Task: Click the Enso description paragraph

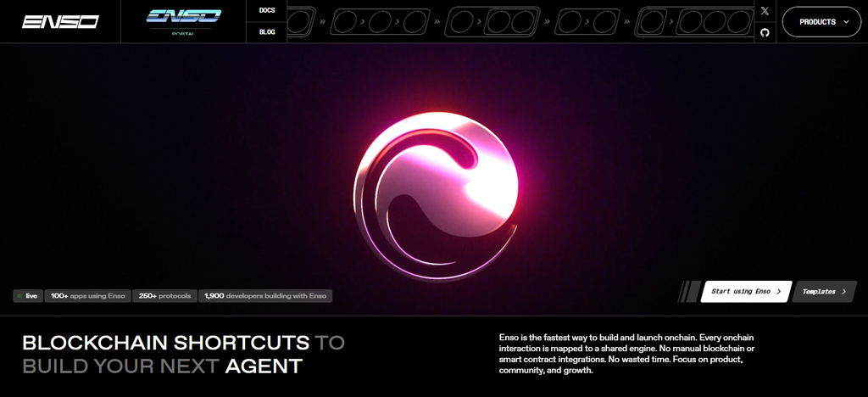Action: pos(626,354)
